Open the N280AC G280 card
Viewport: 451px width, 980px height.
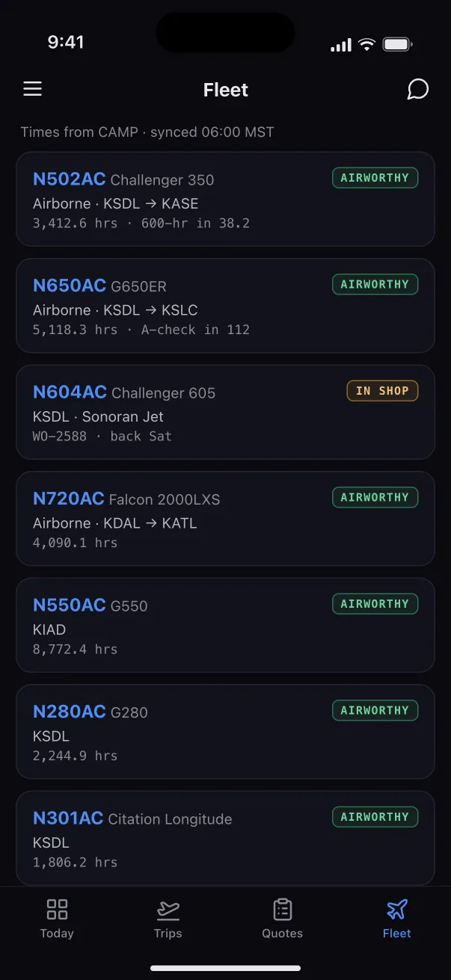[225, 731]
